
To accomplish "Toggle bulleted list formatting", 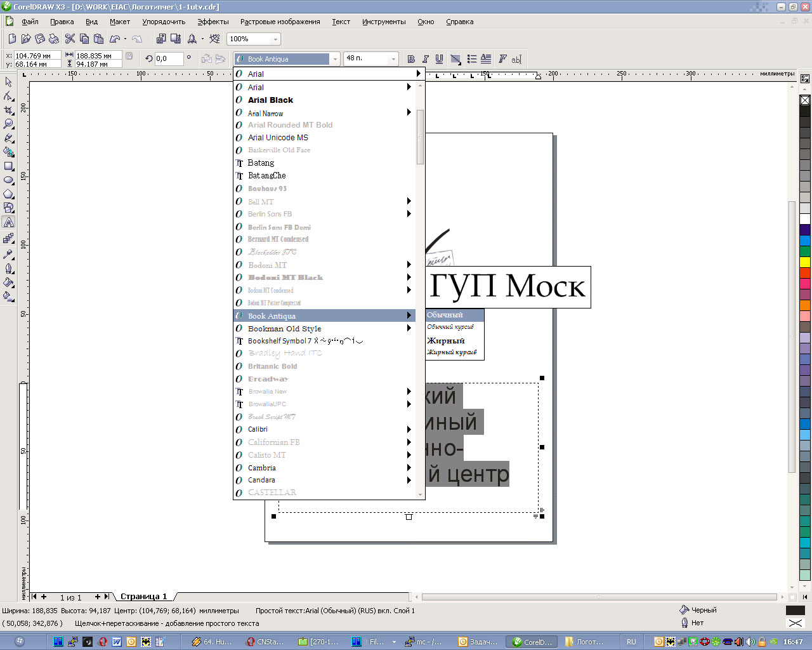I will [472, 59].
